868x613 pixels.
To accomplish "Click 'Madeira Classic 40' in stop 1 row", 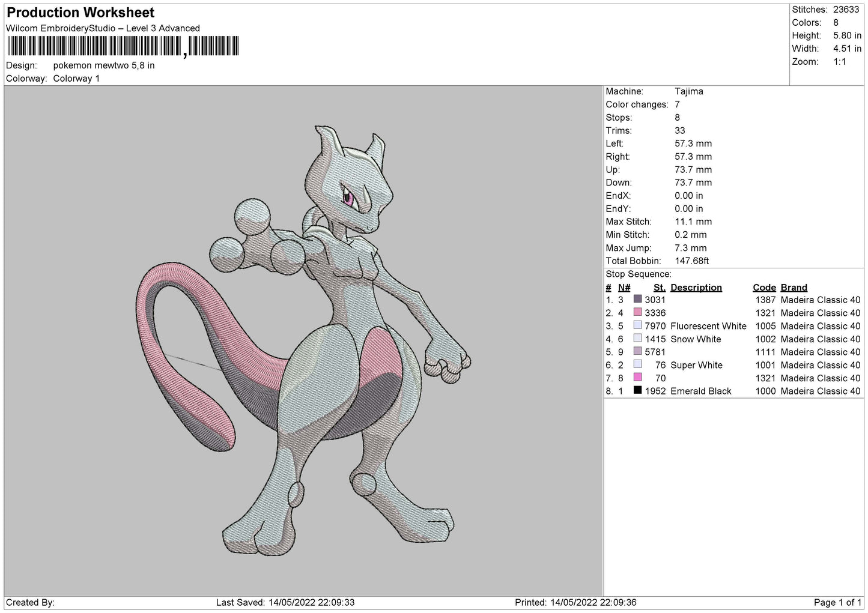I will tap(821, 300).
